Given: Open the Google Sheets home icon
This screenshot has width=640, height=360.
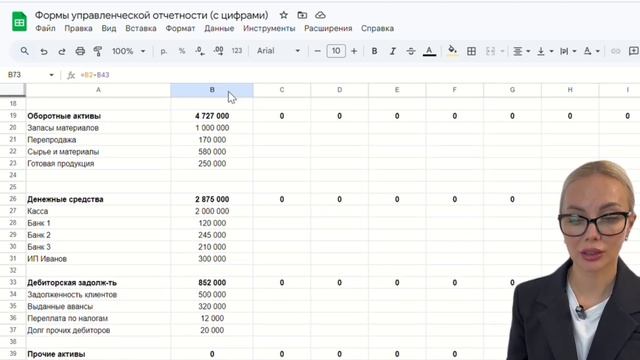Looking at the screenshot, I should pyautogui.click(x=19, y=21).
